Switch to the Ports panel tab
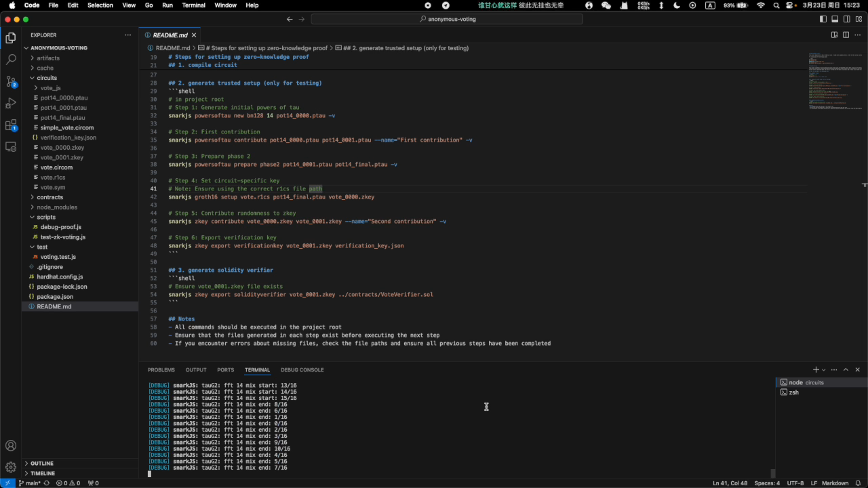Viewport: 868px width, 488px height. pyautogui.click(x=226, y=370)
